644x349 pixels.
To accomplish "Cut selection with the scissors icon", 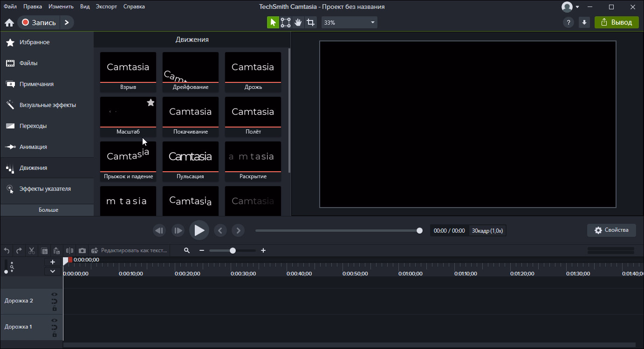I will point(32,250).
